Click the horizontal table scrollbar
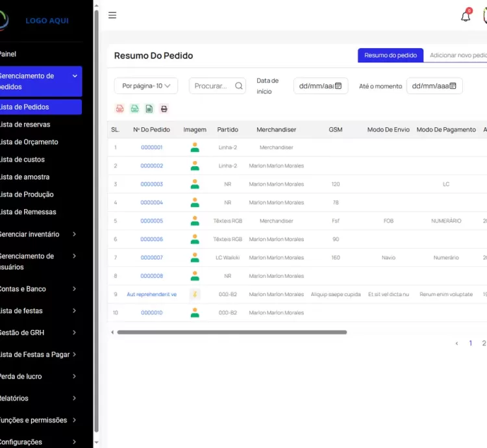The height and width of the screenshot is (448, 487). 232,332
